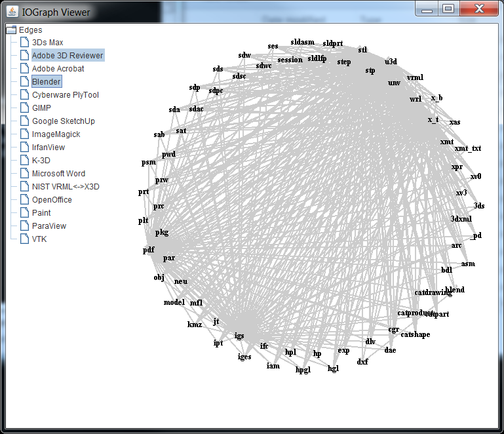Click the document icon beside 3Ds Max
This screenshot has height=434, width=504.
[x=24, y=42]
